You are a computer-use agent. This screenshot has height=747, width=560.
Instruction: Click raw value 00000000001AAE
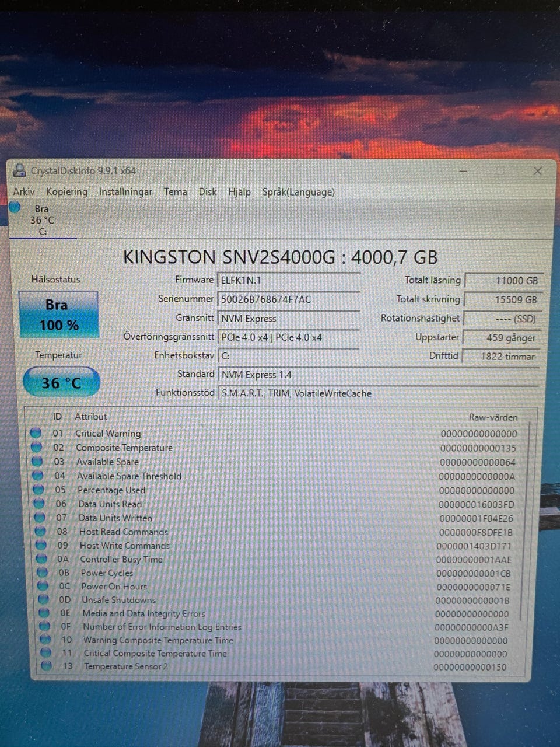pyautogui.click(x=474, y=560)
